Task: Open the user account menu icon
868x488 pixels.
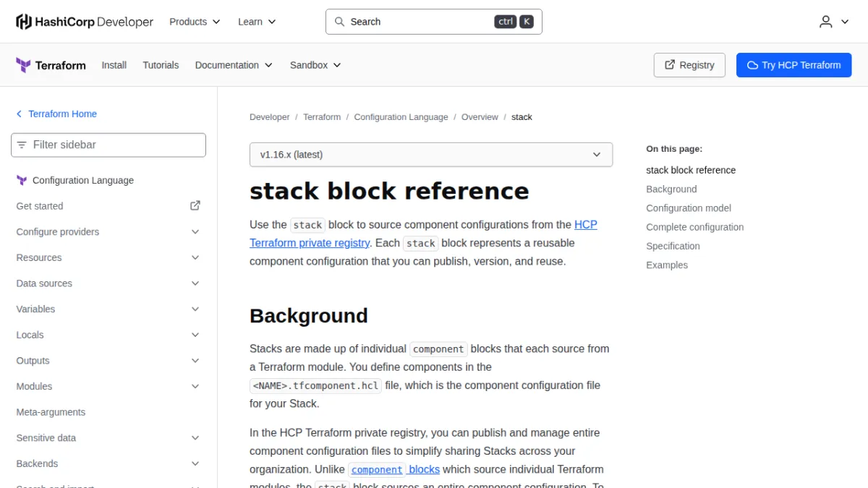Action: tap(826, 22)
